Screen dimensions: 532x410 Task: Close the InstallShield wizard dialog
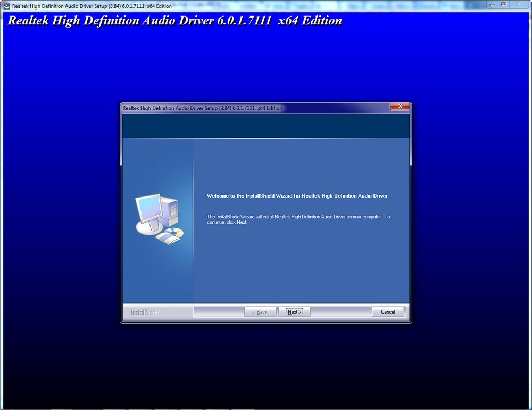(x=400, y=106)
